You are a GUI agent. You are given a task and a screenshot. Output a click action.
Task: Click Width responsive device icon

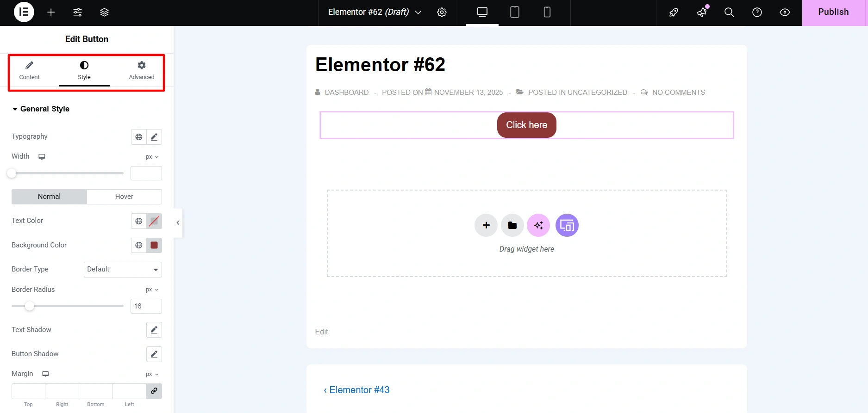point(42,157)
